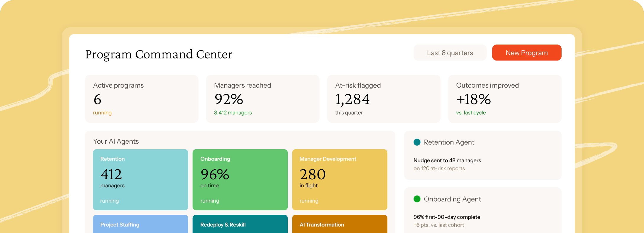Click the in flight label

308,186
